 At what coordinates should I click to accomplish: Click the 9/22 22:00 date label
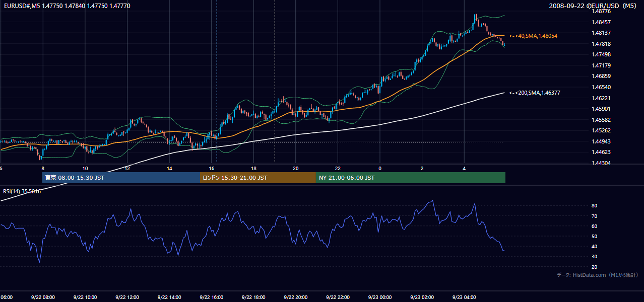coord(338,297)
